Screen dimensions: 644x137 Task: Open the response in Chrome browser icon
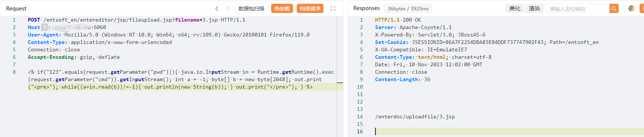click(631, 9)
